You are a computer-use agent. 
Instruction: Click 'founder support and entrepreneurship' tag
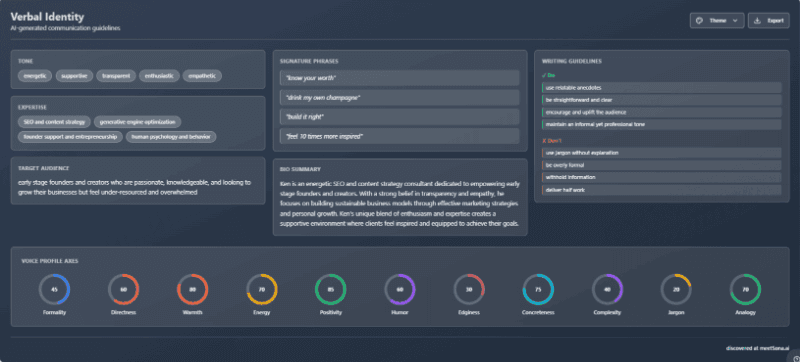point(70,137)
